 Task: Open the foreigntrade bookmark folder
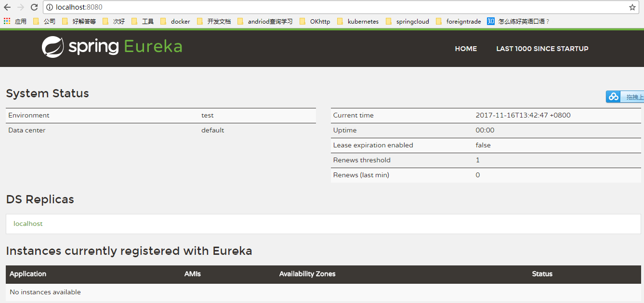point(459,21)
